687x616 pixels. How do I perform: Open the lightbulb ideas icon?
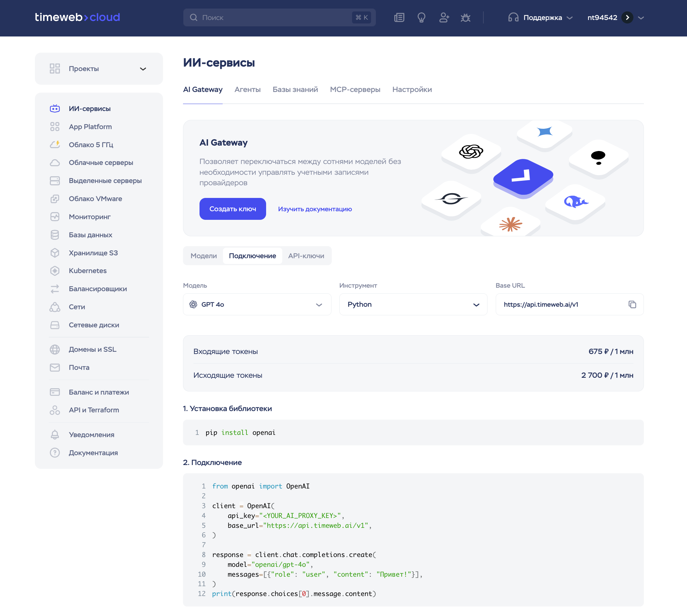(421, 17)
